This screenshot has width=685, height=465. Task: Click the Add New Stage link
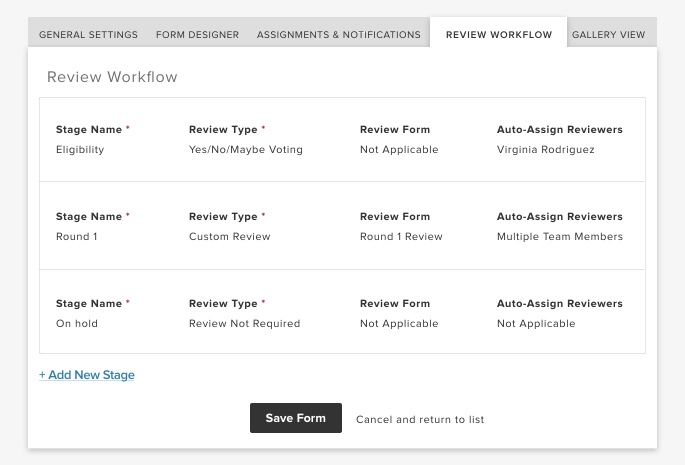click(87, 375)
